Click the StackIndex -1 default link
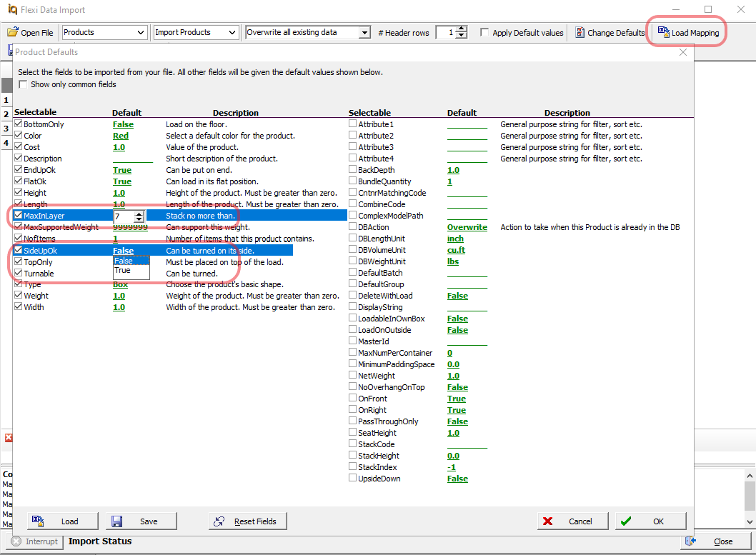The width and height of the screenshot is (756, 555). [452, 467]
